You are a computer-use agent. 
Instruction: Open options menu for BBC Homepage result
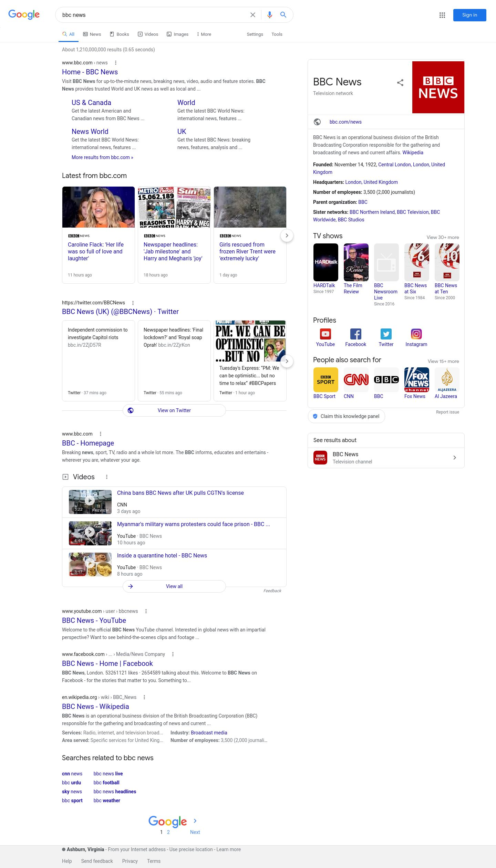click(101, 434)
